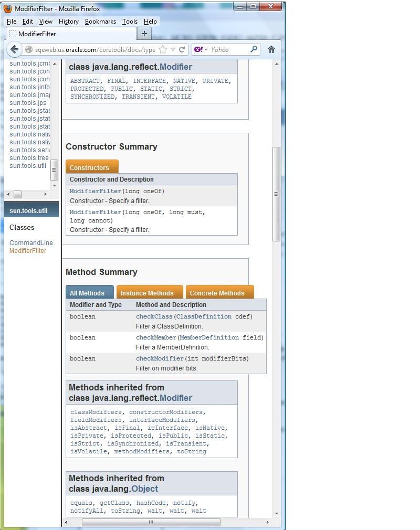The height and width of the screenshot is (530, 420).
Task: Bookmark this page with the star icon
Action: [x=163, y=49]
